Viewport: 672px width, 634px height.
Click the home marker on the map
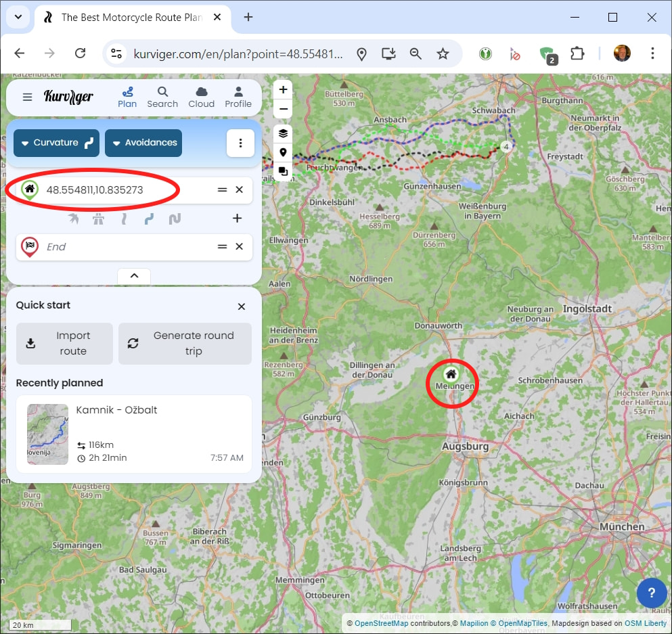point(451,373)
